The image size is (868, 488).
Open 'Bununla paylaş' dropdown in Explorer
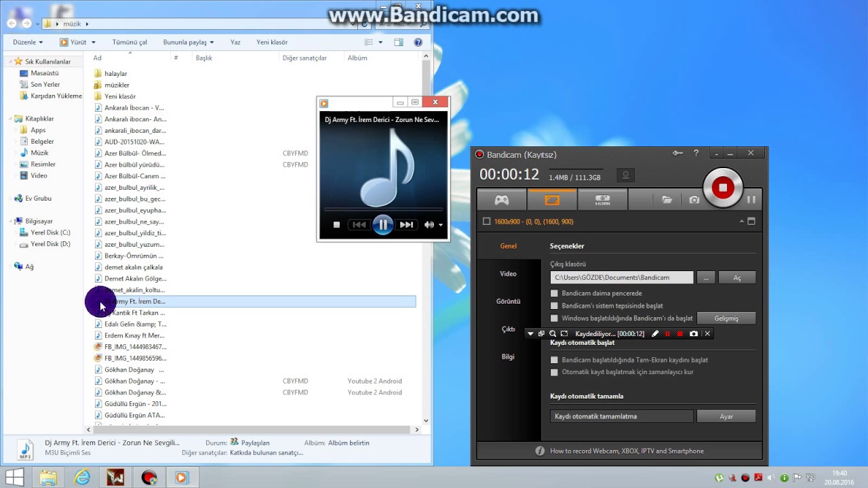[x=189, y=42]
